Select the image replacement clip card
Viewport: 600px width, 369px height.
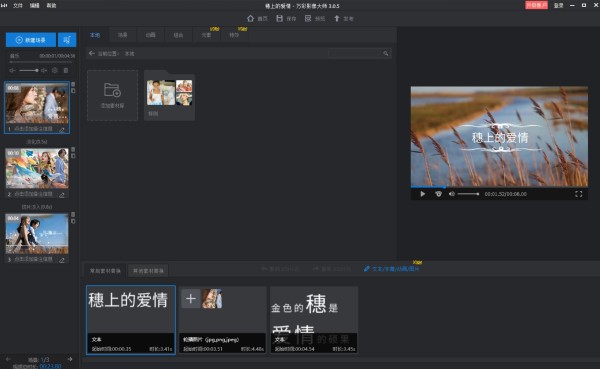[x=222, y=320]
